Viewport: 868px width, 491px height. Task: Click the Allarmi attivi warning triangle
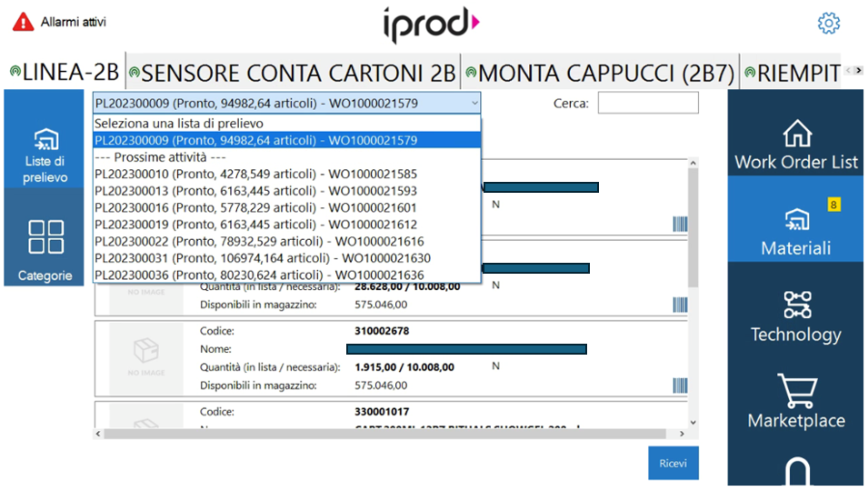24,22
